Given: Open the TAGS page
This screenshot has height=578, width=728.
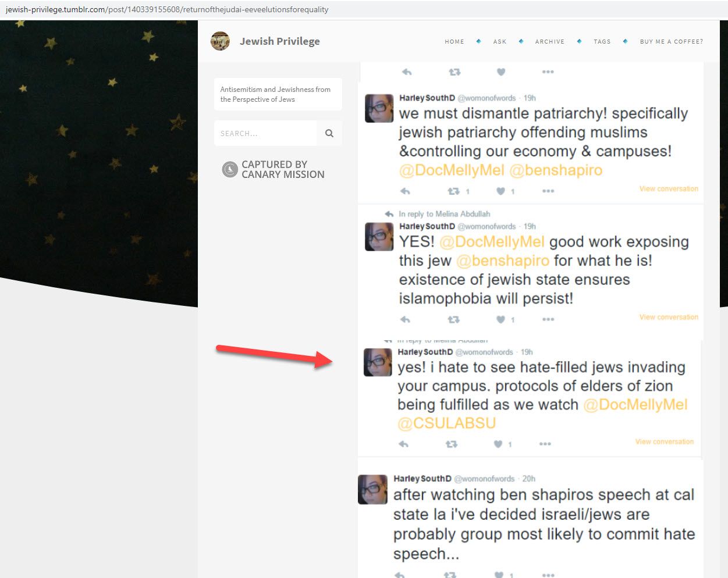Looking at the screenshot, I should coord(602,41).
